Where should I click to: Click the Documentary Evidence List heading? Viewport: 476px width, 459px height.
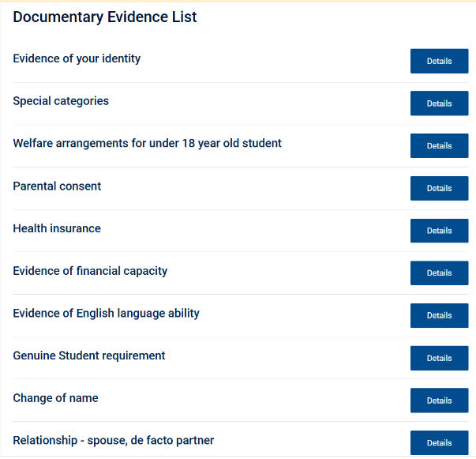click(105, 17)
